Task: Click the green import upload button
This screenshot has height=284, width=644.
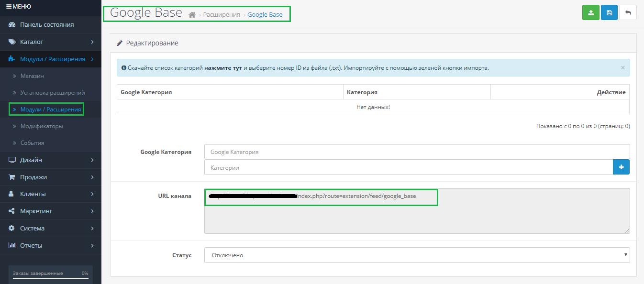Action: pyautogui.click(x=591, y=13)
